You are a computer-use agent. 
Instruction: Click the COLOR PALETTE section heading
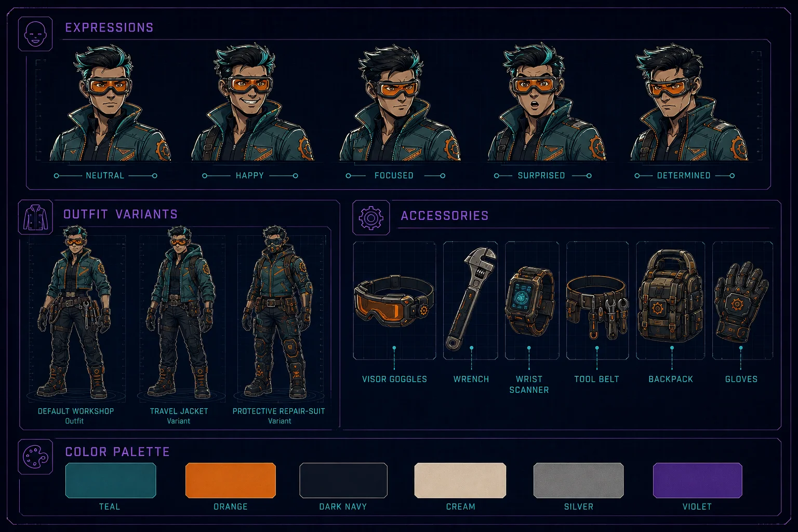pyautogui.click(x=117, y=452)
